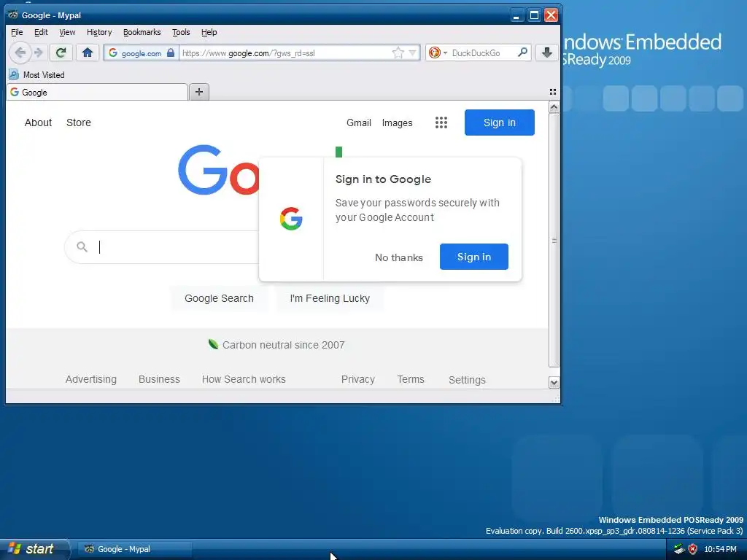Go forward with the forward arrow button
The height and width of the screenshot is (560, 747).
[x=39, y=52]
